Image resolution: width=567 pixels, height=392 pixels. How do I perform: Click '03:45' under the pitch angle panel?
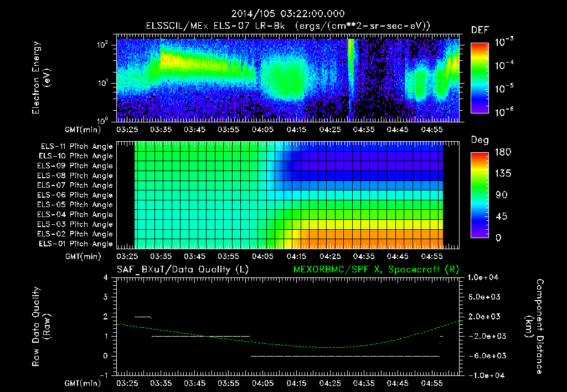click(194, 257)
